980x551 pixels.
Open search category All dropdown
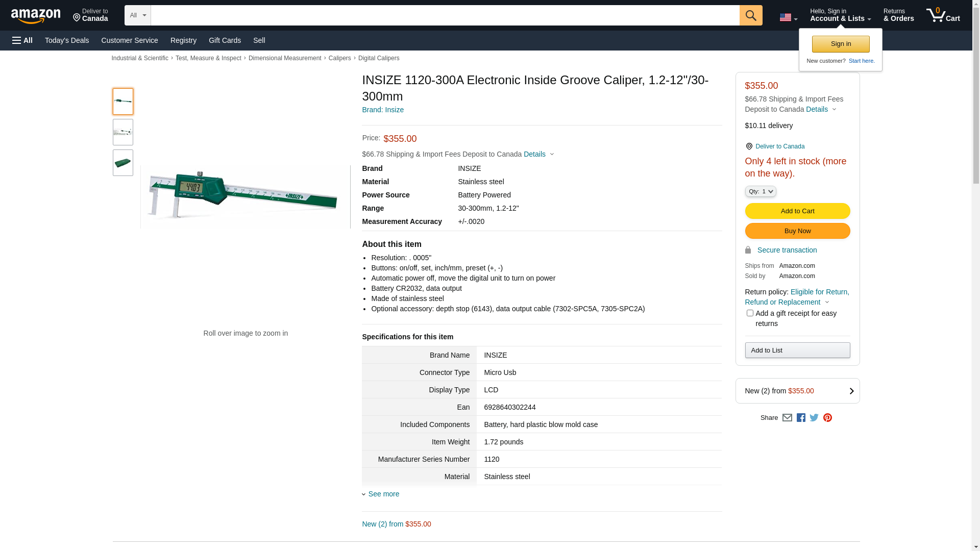[x=137, y=15]
